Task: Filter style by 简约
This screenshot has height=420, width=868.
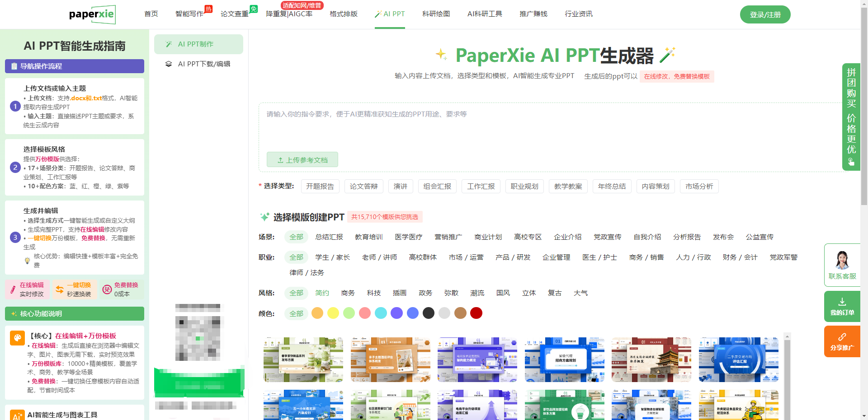Action: tap(322, 293)
